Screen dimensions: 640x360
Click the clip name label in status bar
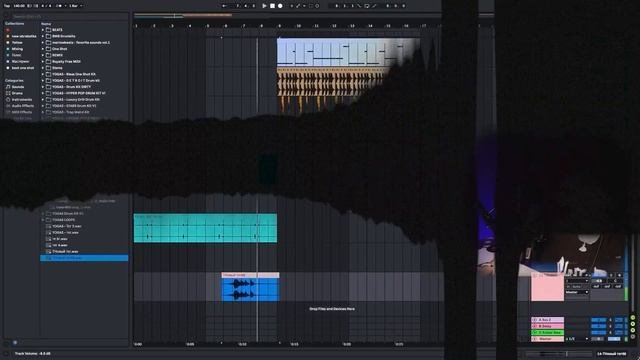click(x=611, y=354)
